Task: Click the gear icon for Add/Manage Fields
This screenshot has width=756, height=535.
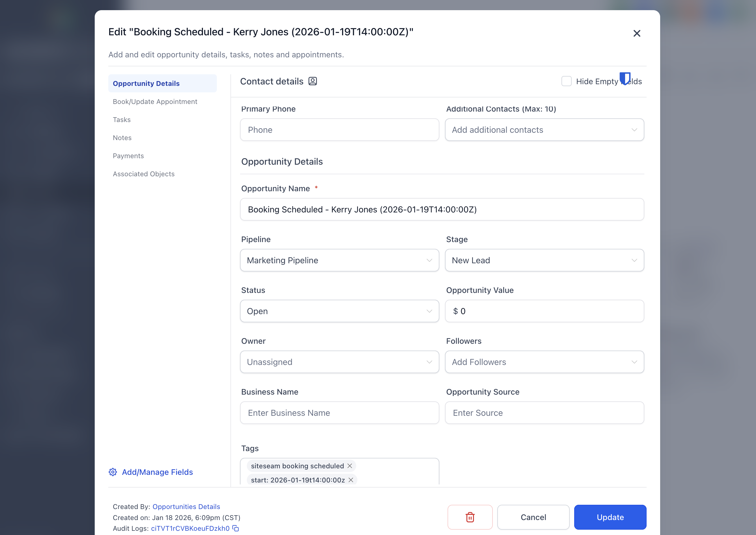Action: pos(113,472)
